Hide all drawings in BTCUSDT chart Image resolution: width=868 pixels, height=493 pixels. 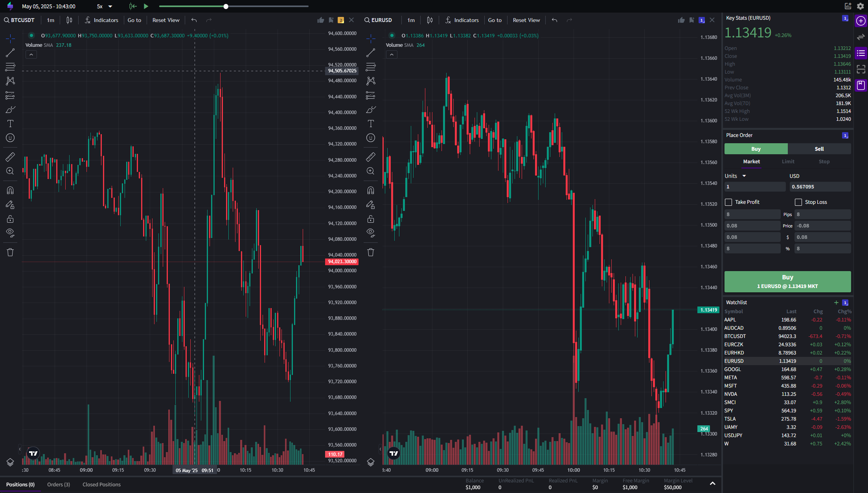click(10, 233)
